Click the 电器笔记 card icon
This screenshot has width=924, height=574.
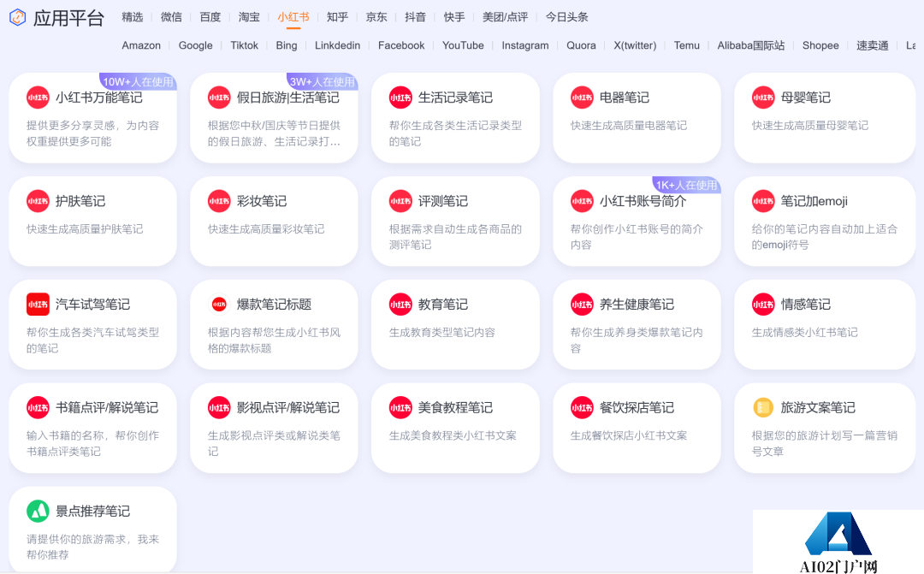coord(583,98)
